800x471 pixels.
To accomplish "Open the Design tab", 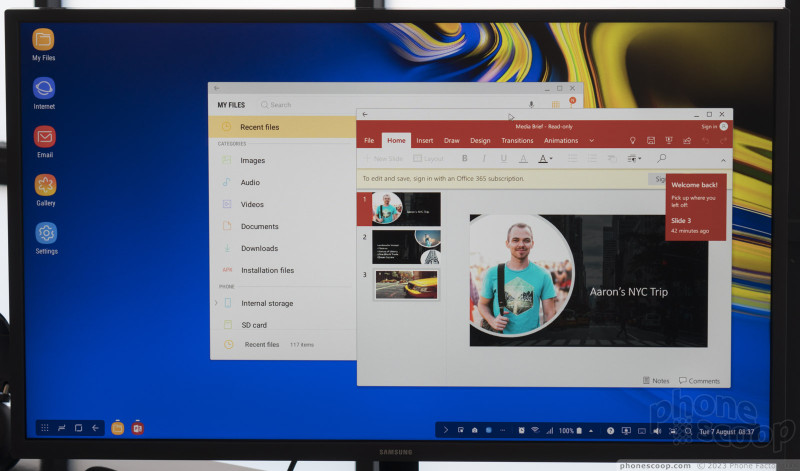I will pyautogui.click(x=480, y=140).
